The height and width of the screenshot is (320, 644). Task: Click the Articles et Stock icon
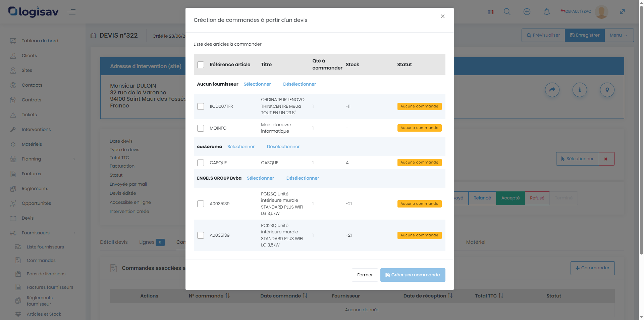pos(18,314)
